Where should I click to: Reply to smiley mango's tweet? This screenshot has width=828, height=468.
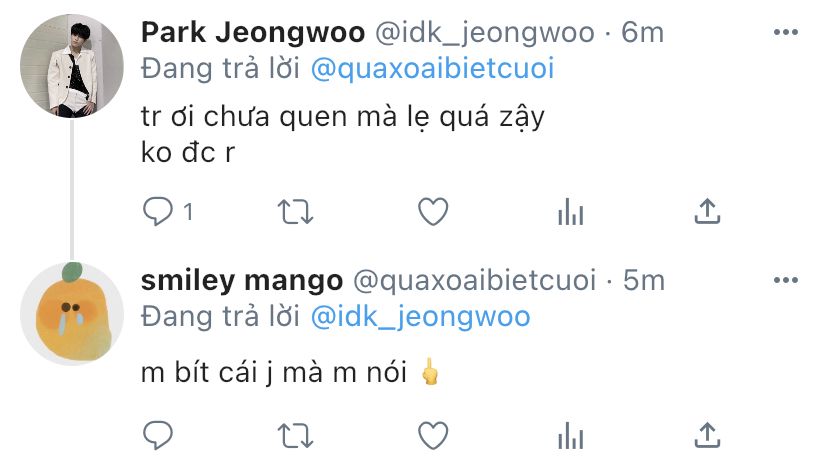click(x=158, y=436)
